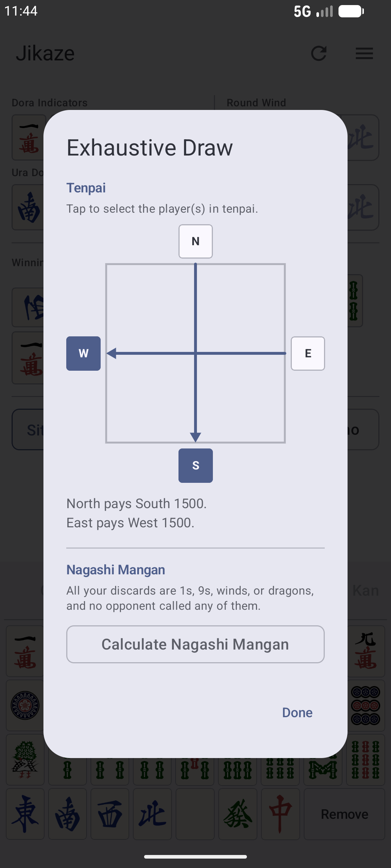
Task: Click the refresh reset icon
Action: [319, 54]
